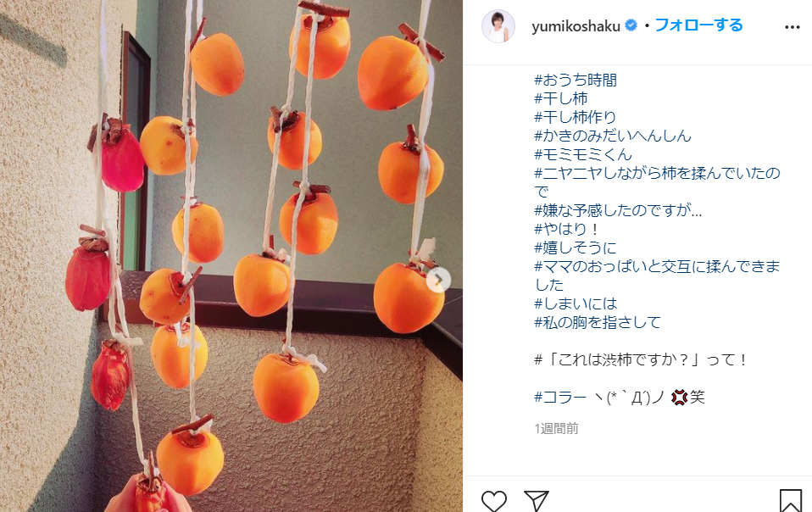Screen dimensions: 812x512
Task: Go to next photo with arrow
Action: pos(438,280)
